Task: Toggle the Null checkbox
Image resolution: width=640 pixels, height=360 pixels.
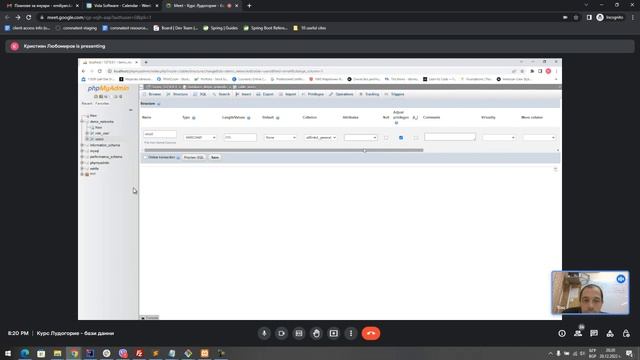Action: [386, 138]
